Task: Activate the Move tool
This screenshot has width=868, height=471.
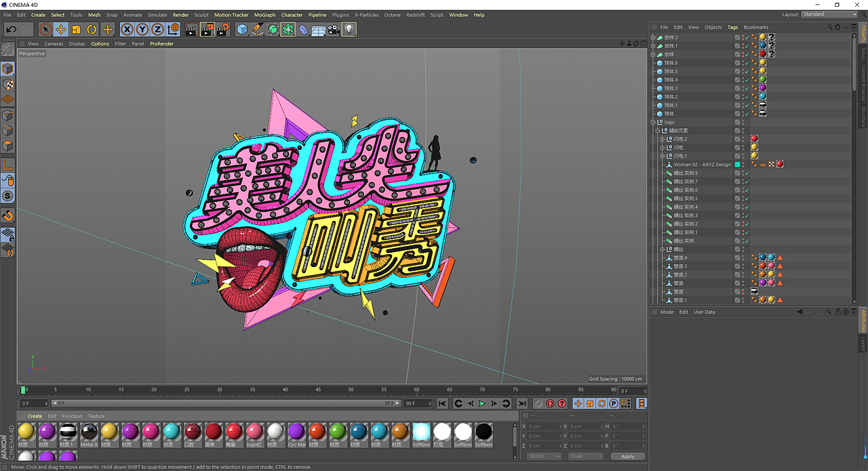Action: 61,29
